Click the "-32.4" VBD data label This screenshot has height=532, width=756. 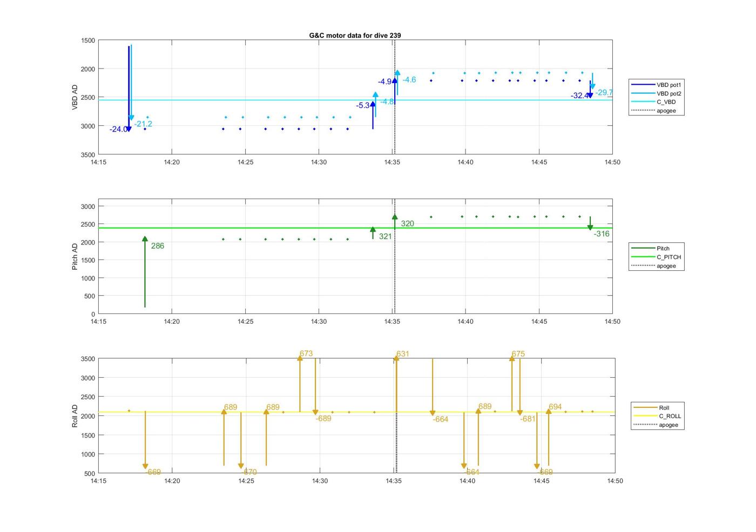[x=579, y=96]
